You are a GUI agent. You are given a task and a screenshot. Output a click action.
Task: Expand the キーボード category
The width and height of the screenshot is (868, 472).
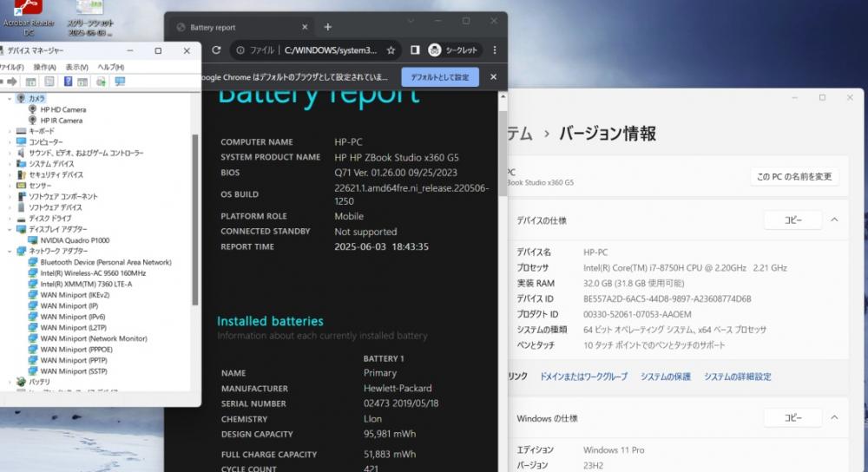click(10, 131)
